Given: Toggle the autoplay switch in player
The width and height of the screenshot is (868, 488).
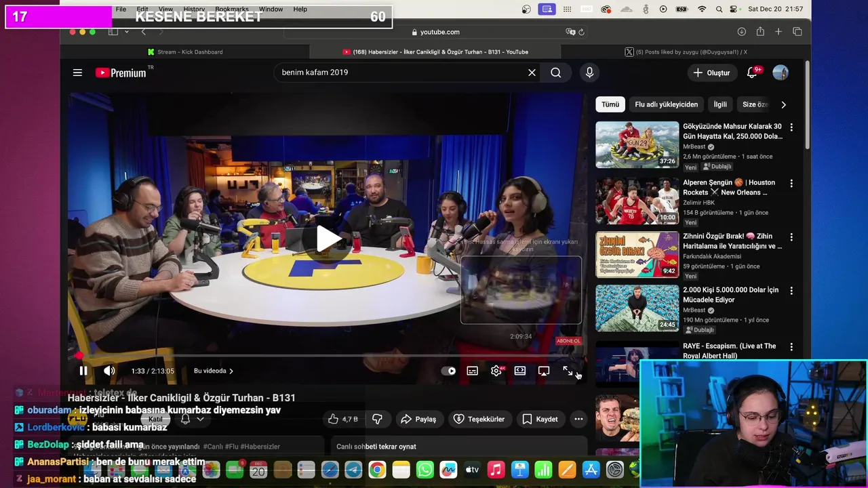Looking at the screenshot, I should point(448,371).
